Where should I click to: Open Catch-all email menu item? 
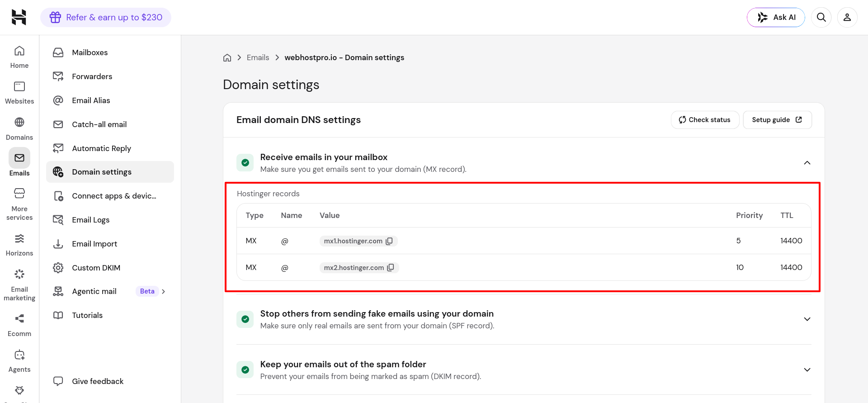click(x=110, y=124)
